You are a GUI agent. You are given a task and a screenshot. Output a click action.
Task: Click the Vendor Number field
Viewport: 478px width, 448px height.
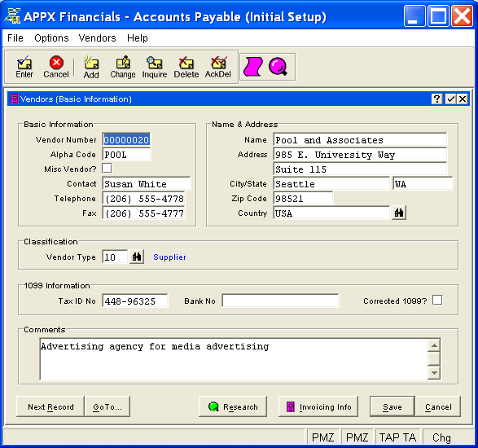point(126,139)
